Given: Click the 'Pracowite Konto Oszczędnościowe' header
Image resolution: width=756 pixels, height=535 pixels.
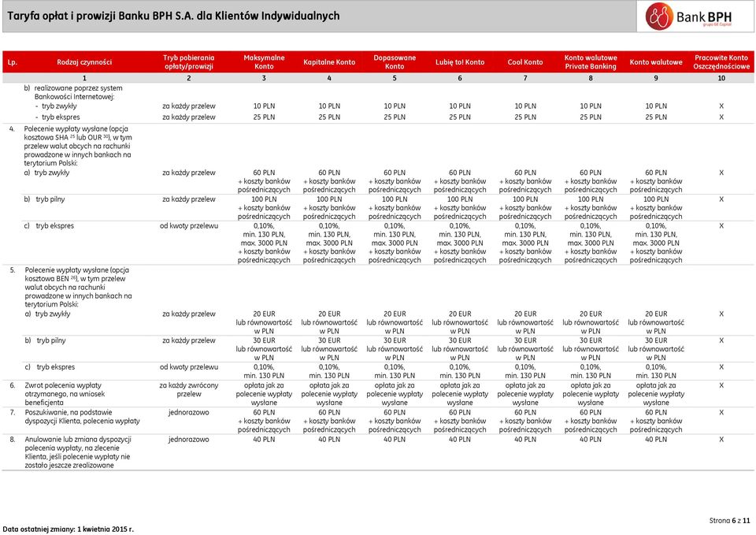Looking at the screenshot, I should [721, 61].
